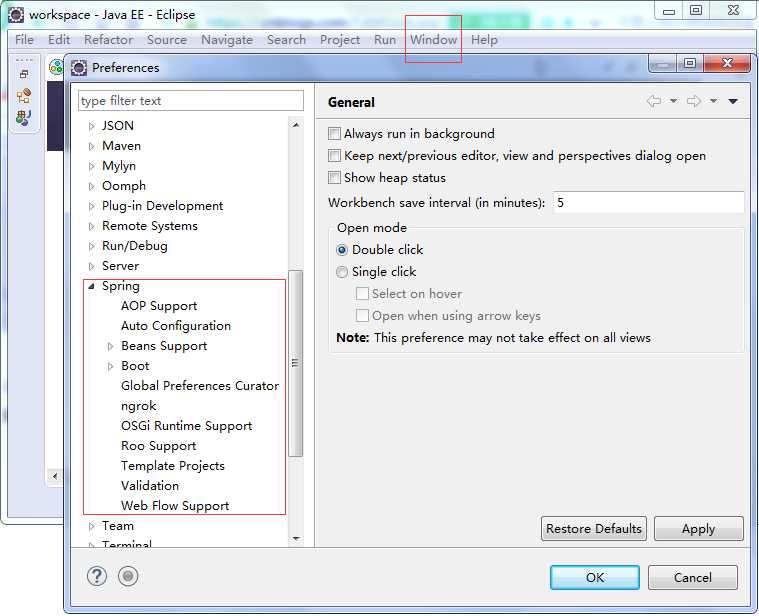The image size is (759, 616).
Task: Click the type filter text field
Action: (x=191, y=101)
